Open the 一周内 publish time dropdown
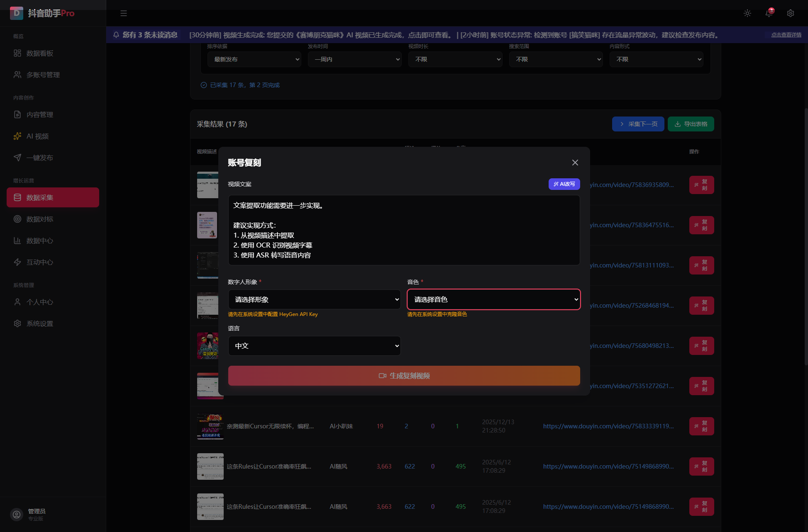 coord(354,59)
